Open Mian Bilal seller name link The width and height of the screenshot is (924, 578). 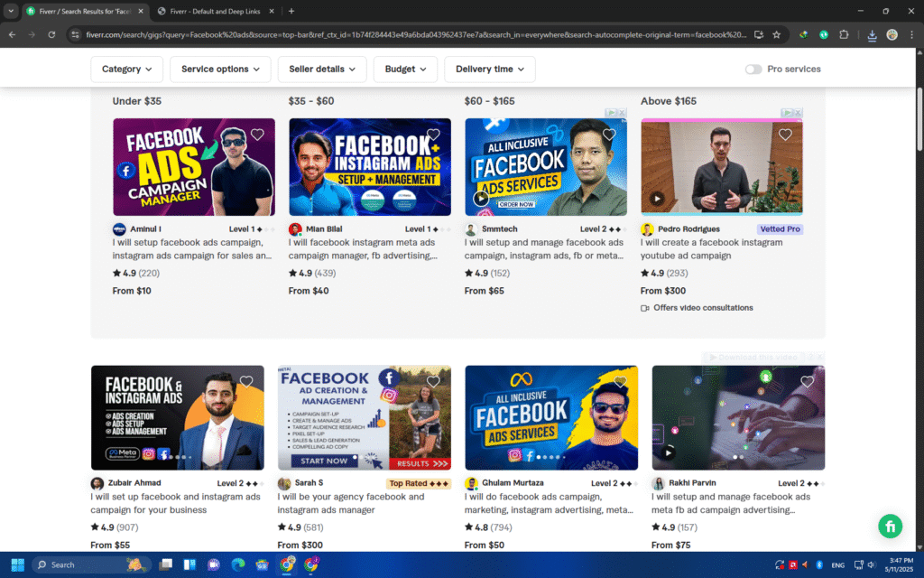click(324, 228)
